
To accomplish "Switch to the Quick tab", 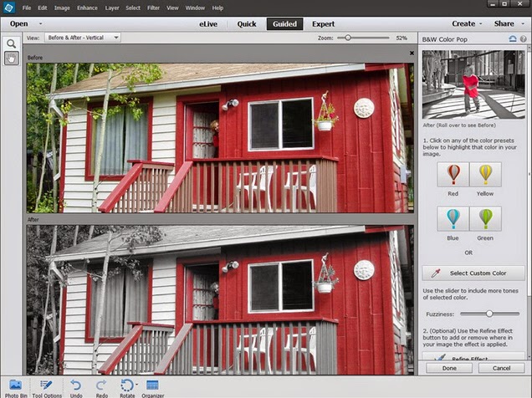I will coord(247,24).
